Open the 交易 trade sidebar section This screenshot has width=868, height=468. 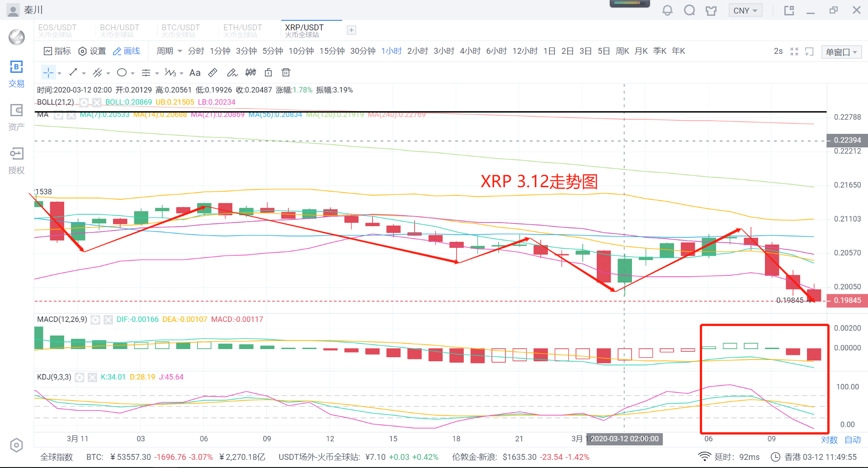pyautogui.click(x=16, y=74)
